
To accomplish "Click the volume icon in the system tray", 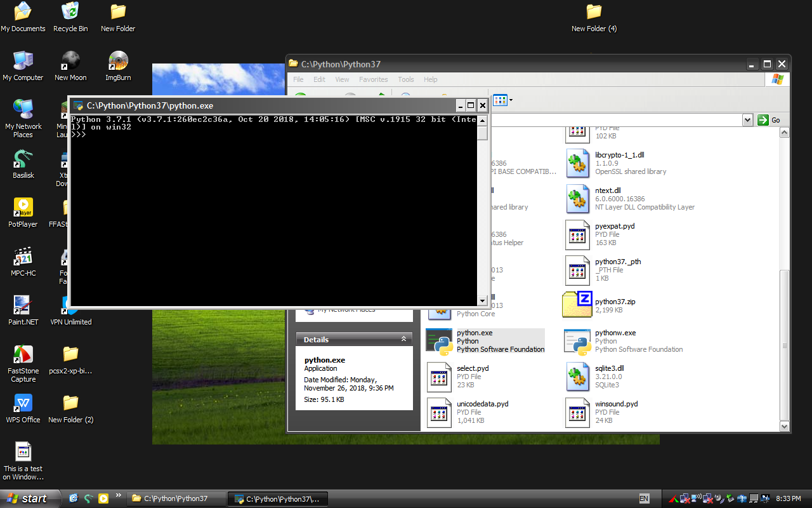I will (718, 498).
